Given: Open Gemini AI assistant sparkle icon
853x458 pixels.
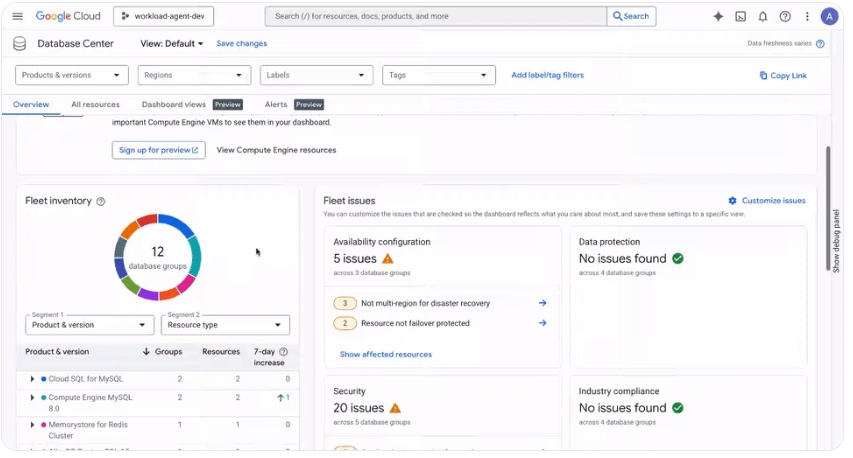Looking at the screenshot, I should (718, 16).
